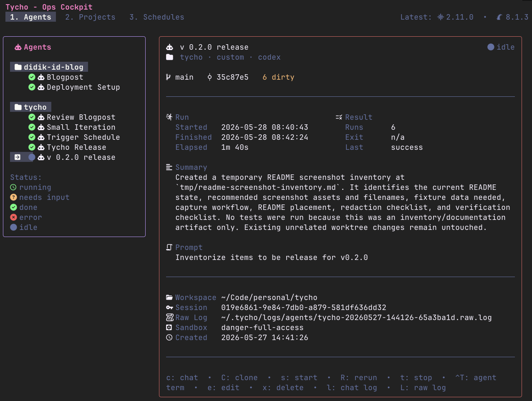
Task: Click the c: chat shortcut
Action: [182, 378]
